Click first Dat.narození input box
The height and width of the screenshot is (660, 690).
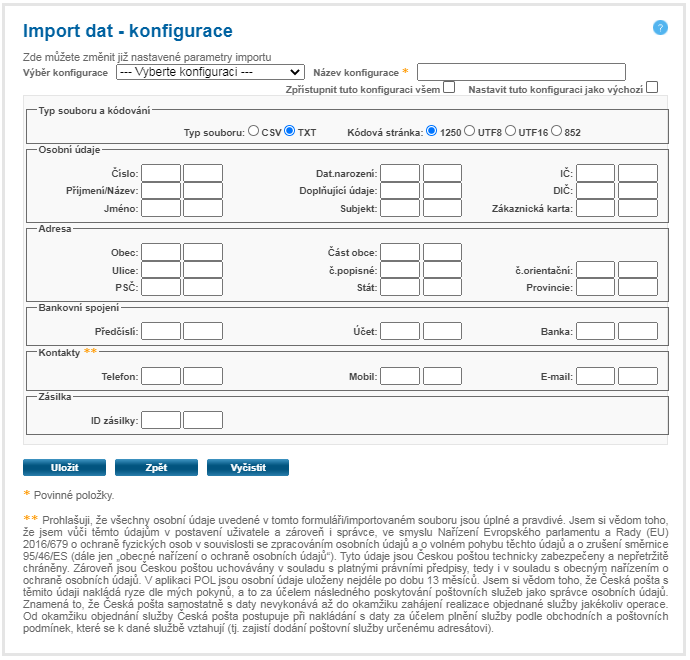click(x=400, y=173)
